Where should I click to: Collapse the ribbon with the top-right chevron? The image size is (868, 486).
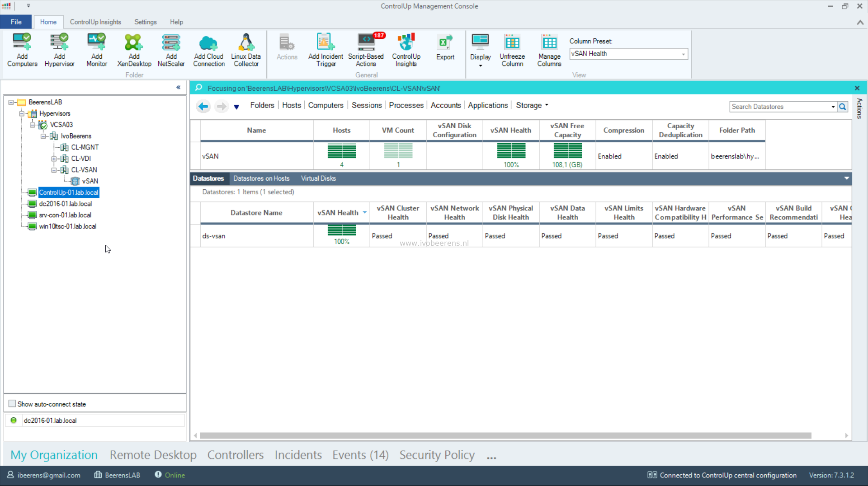(x=860, y=22)
